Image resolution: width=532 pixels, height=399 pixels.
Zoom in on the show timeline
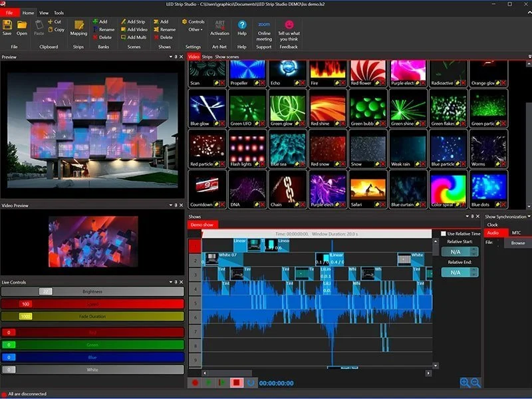(x=464, y=382)
